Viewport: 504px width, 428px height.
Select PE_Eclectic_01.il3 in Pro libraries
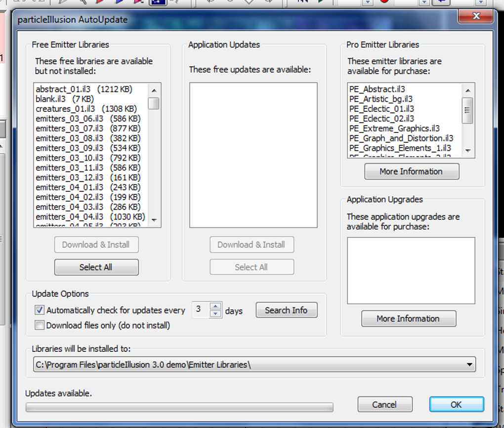(381, 109)
